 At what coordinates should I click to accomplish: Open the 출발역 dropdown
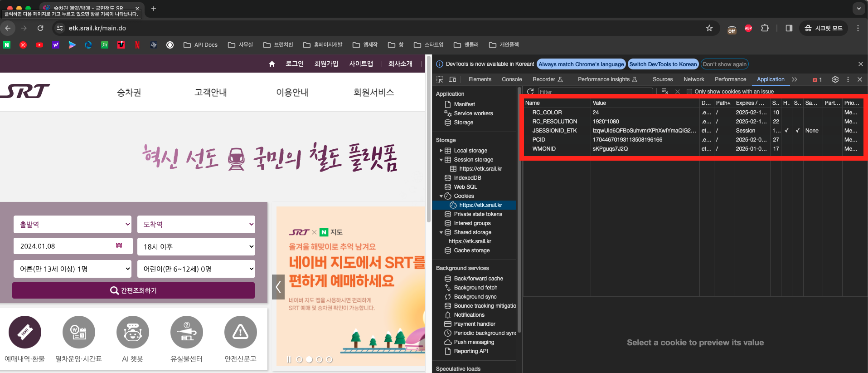[x=73, y=224]
